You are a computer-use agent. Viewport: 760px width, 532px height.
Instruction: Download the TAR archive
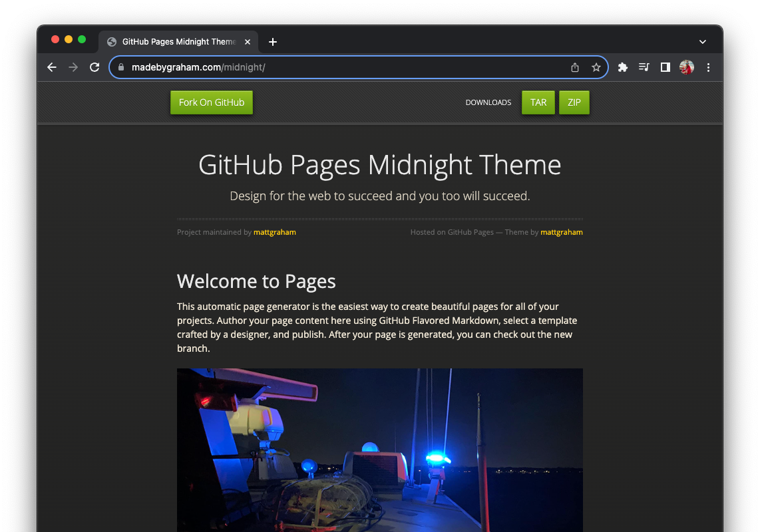[538, 102]
